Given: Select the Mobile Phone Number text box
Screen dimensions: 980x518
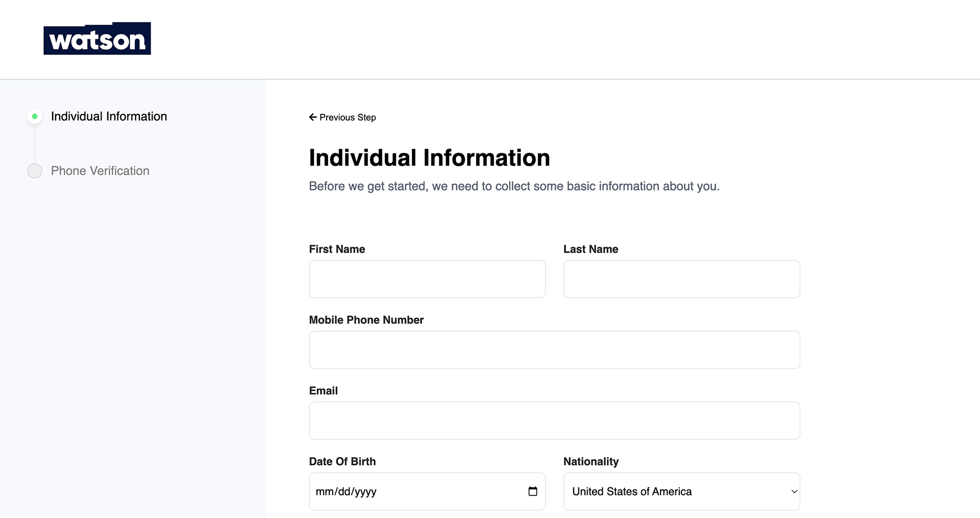Looking at the screenshot, I should tap(554, 350).
